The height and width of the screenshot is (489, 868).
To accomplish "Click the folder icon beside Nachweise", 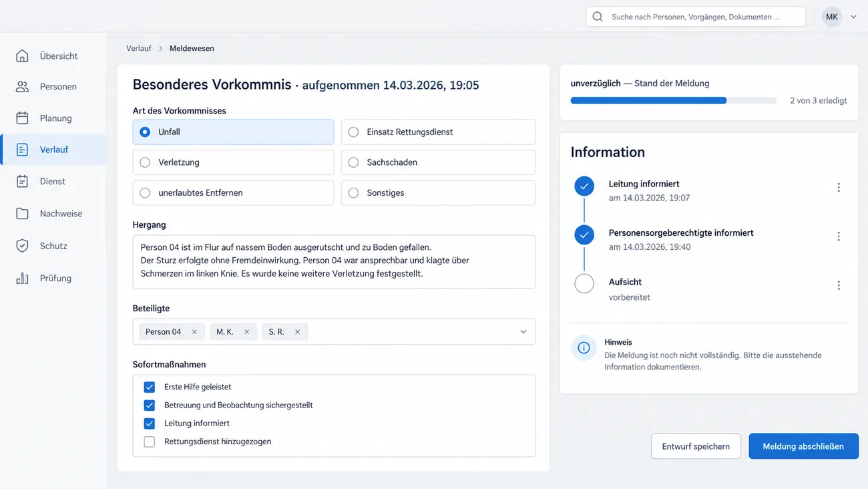I will [22, 214].
